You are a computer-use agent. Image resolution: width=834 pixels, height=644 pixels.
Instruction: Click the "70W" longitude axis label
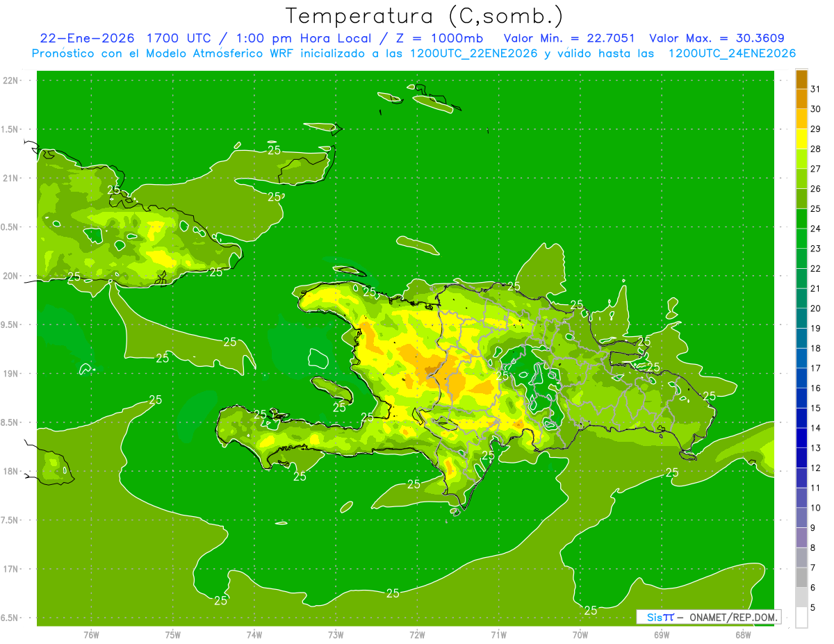click(x=580, y=635)
